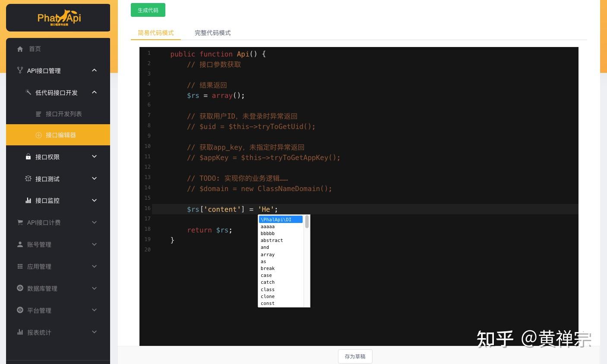
Task: Click the 接口监控 chart icon
Action: tap(28, 201)
